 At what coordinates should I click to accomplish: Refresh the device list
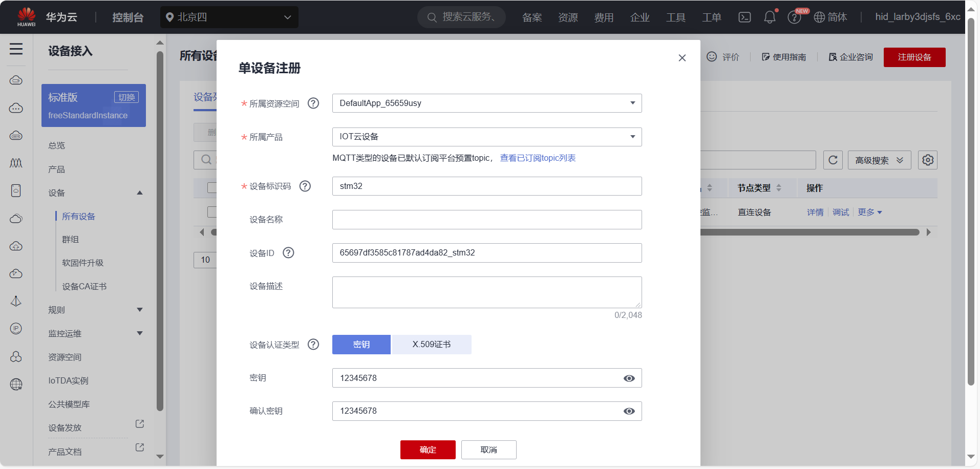tap(833, 160)
